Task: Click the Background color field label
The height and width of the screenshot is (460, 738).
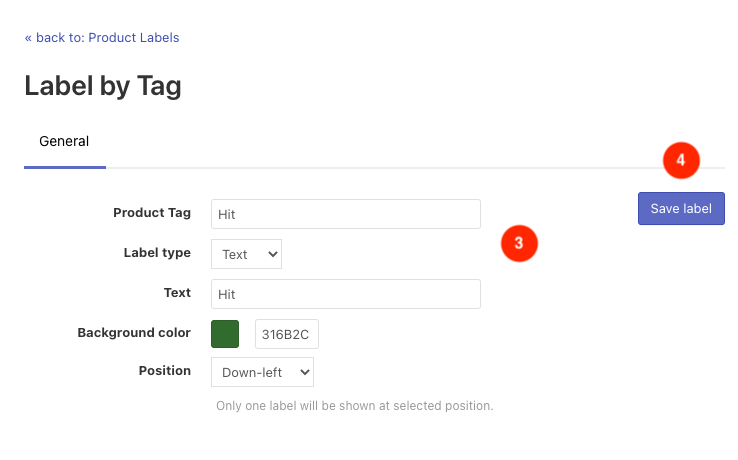Action: (134, 333)
